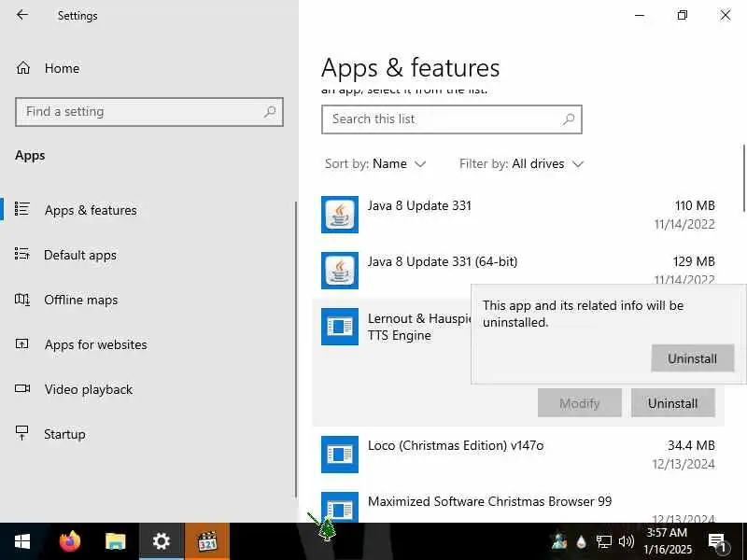Image resolution: width=747 pixels, height=560 pixels.
Task: Click the Offline maps map icon
Action: [x=21, y=299]
